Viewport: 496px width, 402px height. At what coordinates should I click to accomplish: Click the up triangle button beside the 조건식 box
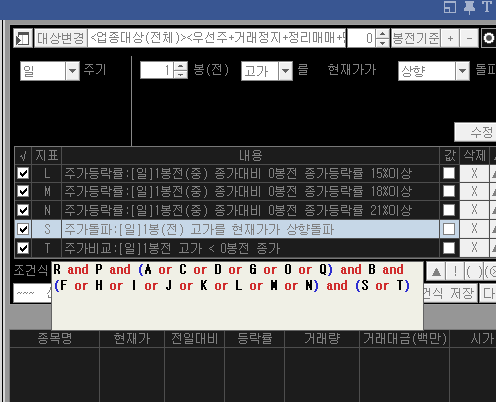pyautogui.click(x=436, y=272)
